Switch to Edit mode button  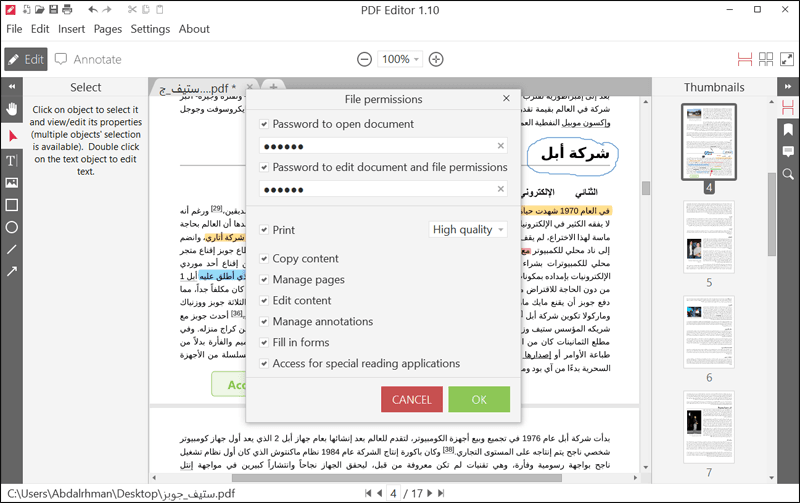[26, 59]
